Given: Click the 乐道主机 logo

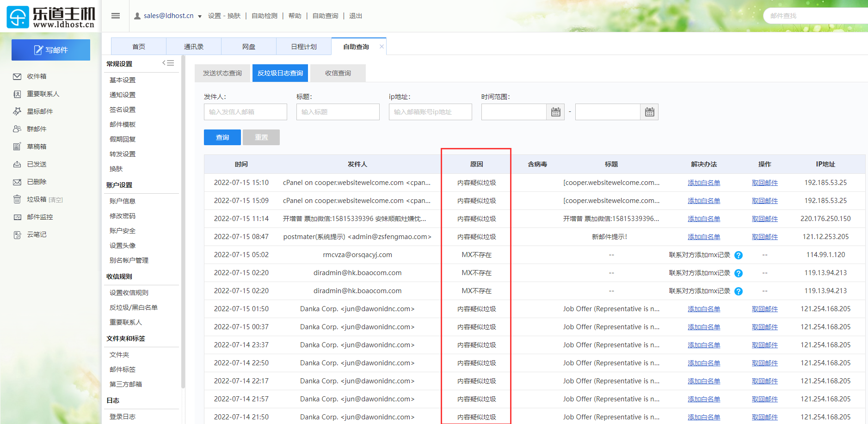Looking at the screenshot, I should (x=51, y=17).
